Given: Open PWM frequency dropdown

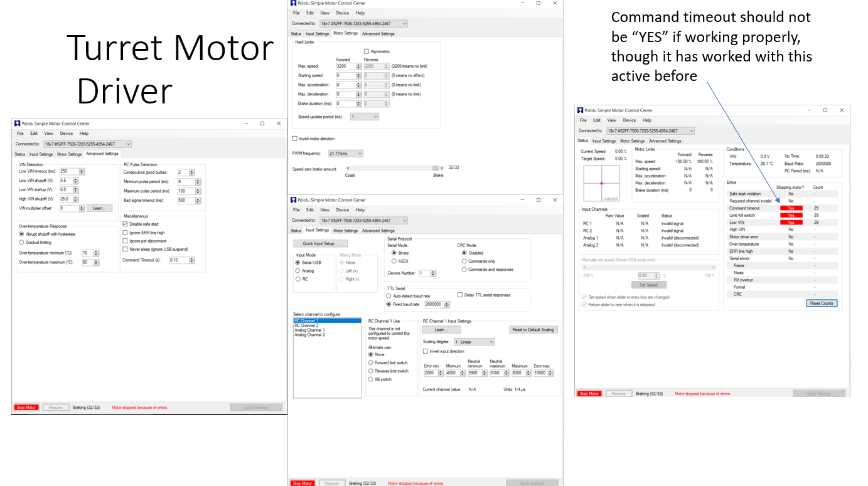Looking at the screenshot, I should tap(345, 154).
